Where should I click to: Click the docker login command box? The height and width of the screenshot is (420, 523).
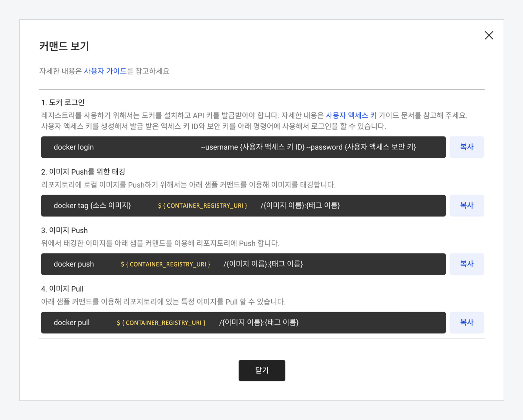243,147
